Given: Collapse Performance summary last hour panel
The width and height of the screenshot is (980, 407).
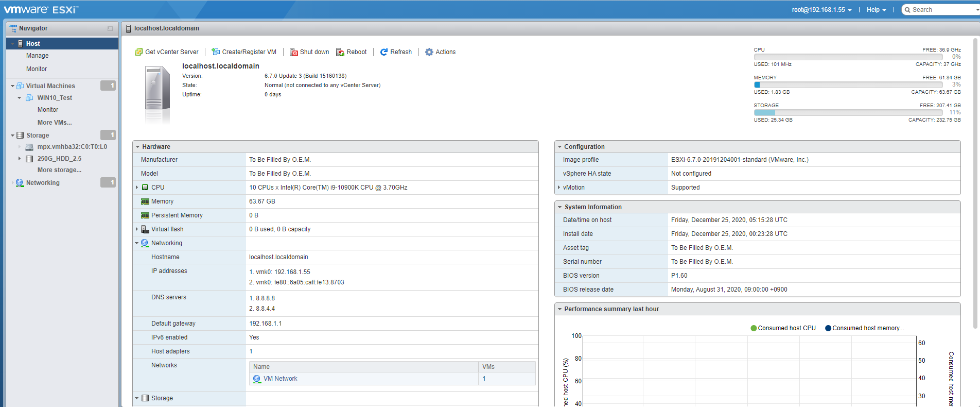Looking at the screenshot, I should pyautogui.click(x=559, y=309).
